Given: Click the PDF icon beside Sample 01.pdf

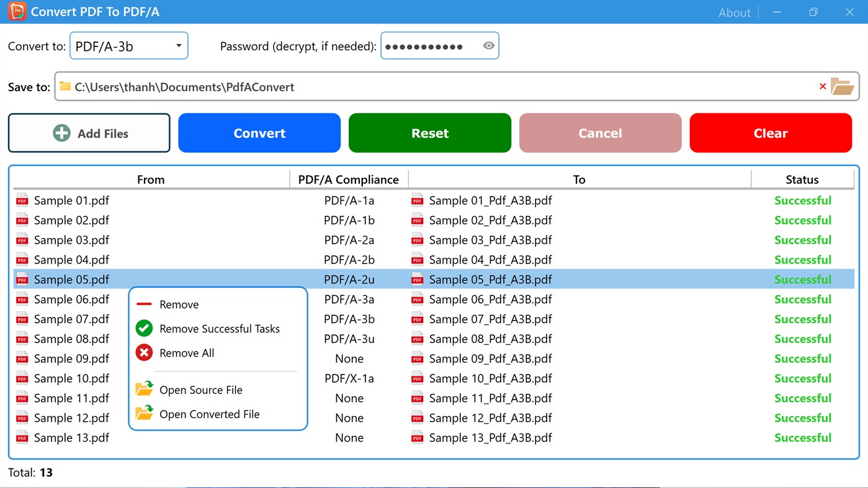Looking at the screenshot, I should click(22, 200).
